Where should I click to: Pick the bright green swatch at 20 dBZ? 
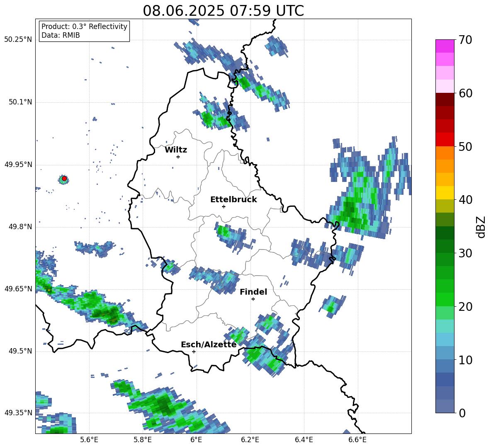point(445,300)
